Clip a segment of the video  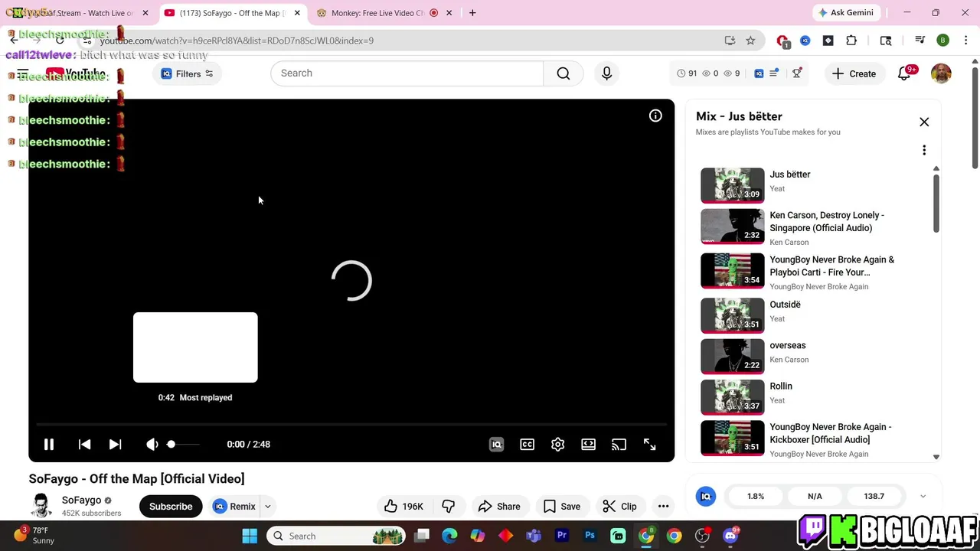[620, 506]
